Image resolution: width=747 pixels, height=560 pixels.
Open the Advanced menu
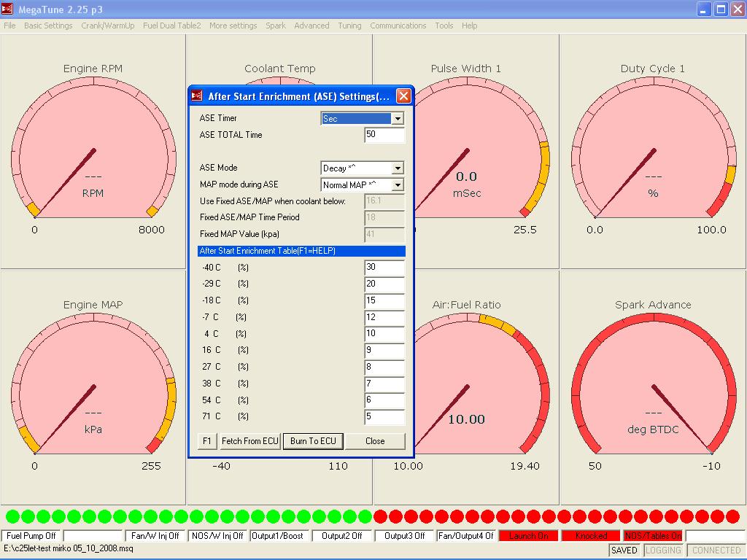tap(311, 26)
